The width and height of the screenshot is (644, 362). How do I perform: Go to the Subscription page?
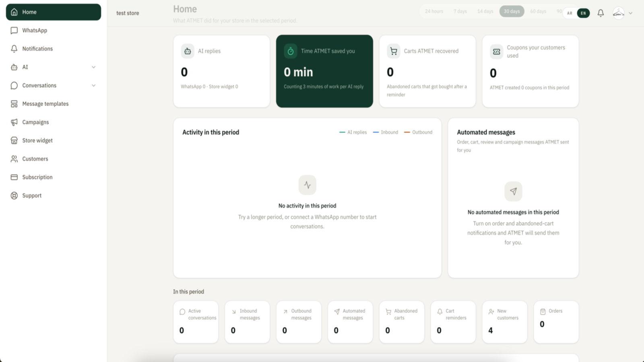click(x=54, y=177)
